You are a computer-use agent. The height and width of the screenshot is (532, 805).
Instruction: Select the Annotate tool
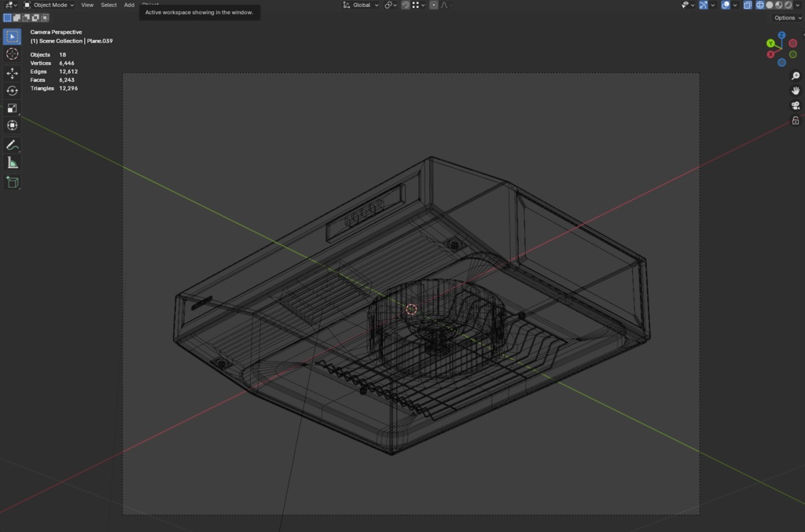(13, 145)
